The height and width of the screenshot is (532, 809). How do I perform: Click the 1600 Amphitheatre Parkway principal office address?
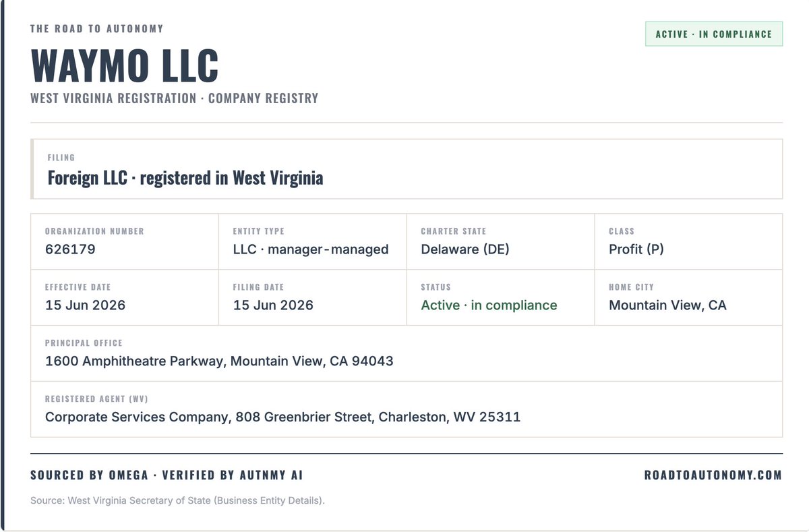click(219, 361)
